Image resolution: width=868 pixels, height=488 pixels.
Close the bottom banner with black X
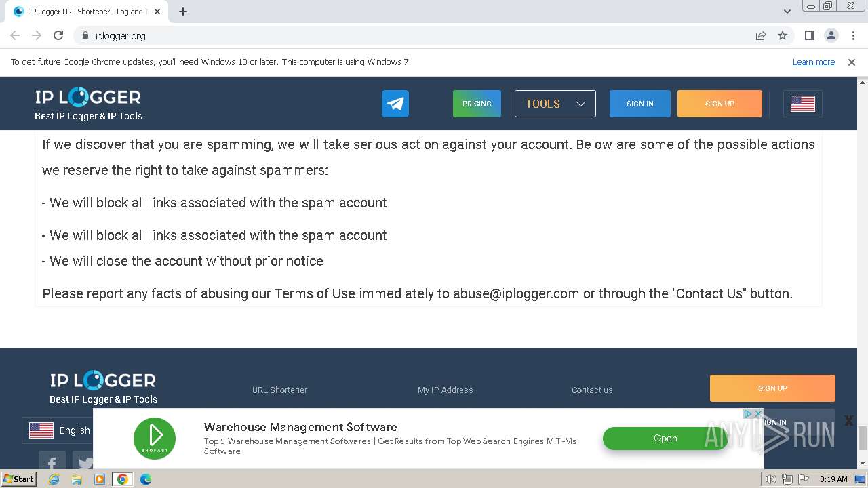[848, 420]
